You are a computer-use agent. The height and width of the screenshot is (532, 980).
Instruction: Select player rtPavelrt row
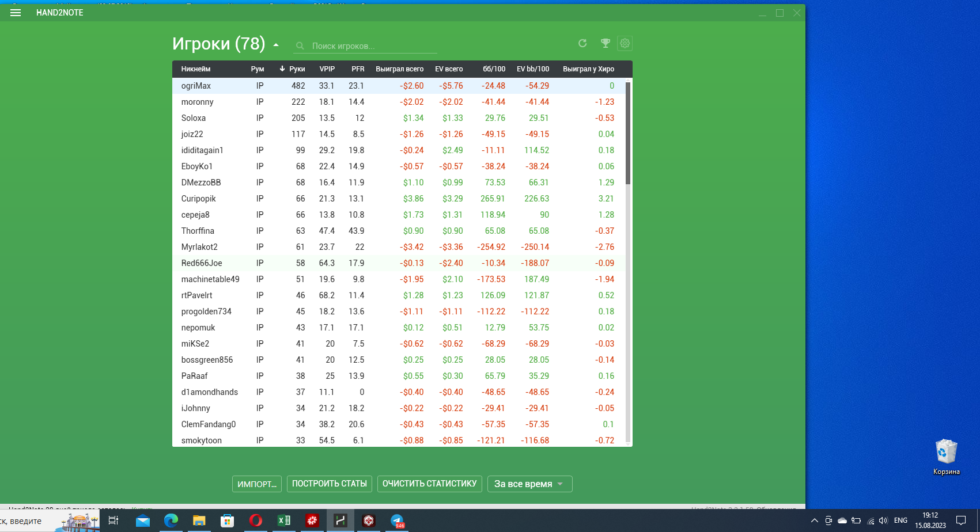399,295
